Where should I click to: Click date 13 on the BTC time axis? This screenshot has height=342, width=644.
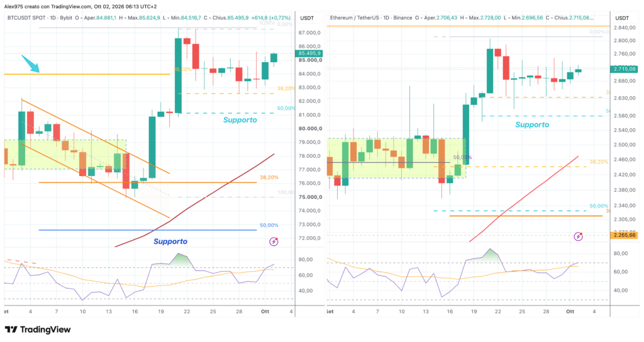[108, 312]
